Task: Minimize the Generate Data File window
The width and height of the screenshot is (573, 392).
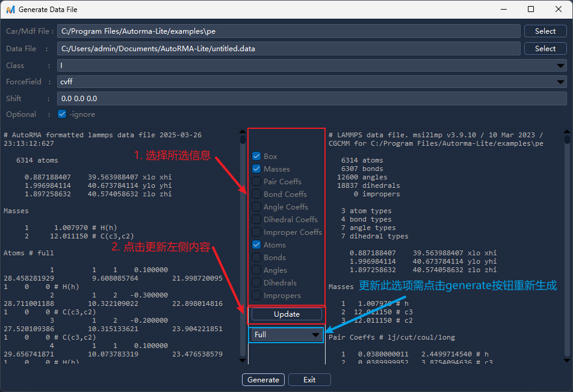Action: [503, 10]
